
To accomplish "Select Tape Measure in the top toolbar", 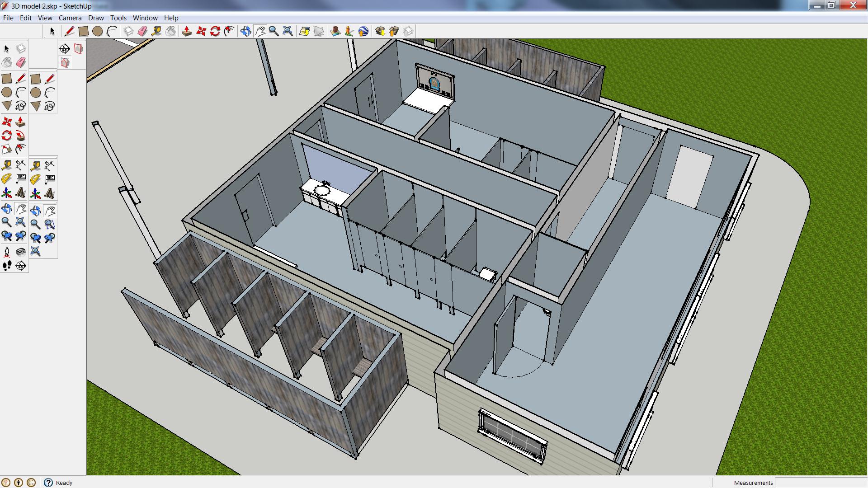I will (156, 31).
